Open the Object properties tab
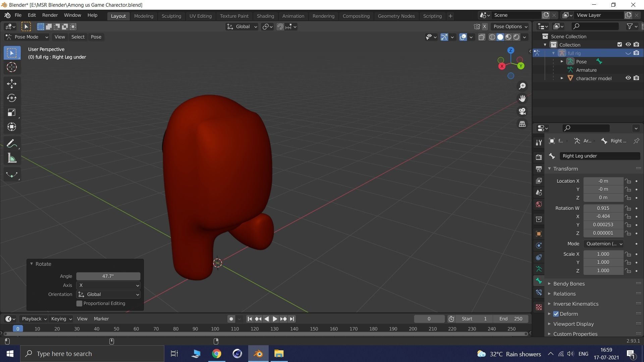 [539, 234]
